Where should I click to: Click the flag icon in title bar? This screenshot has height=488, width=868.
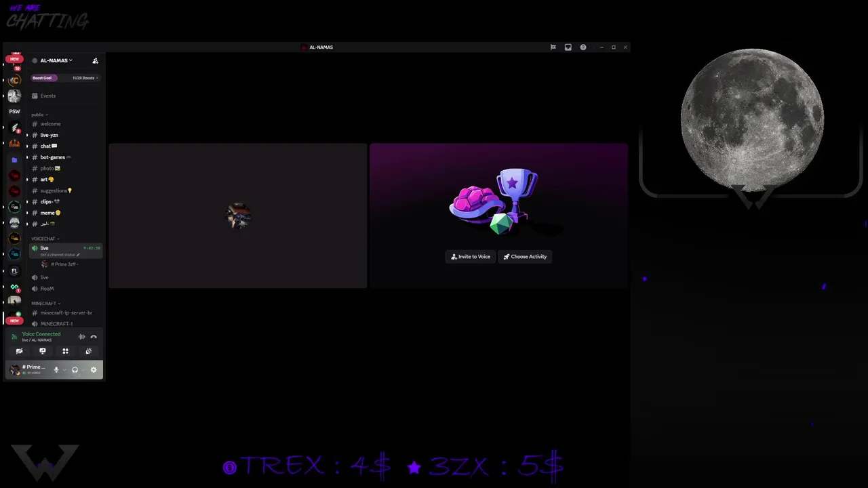[x=553, y=47]
